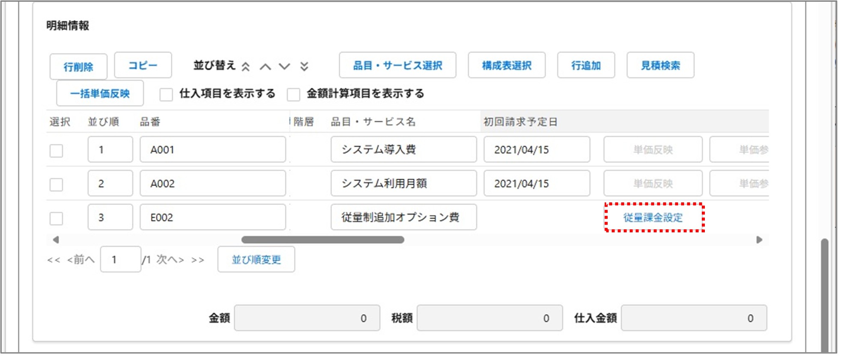The image size is (868, 356).
Task: Click the コピー button
Action: point(143,65)
